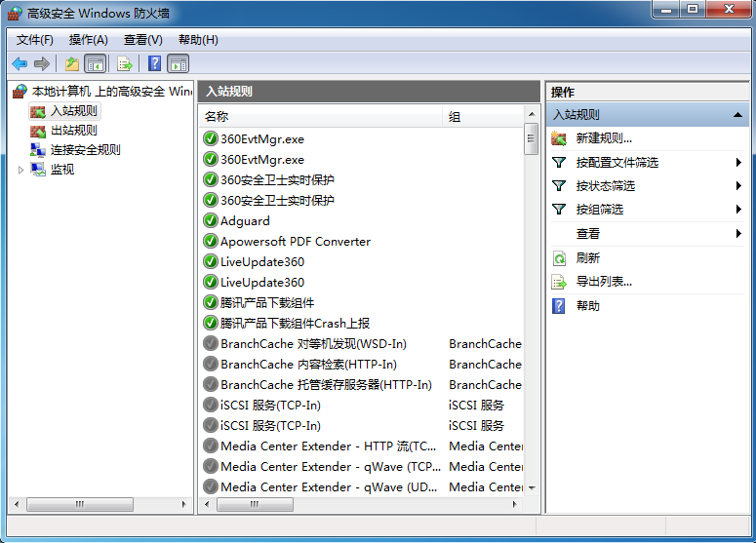Click the Export list toolbar icon
Viewport: 756px width, 543px height.
[x=125, y=63]
